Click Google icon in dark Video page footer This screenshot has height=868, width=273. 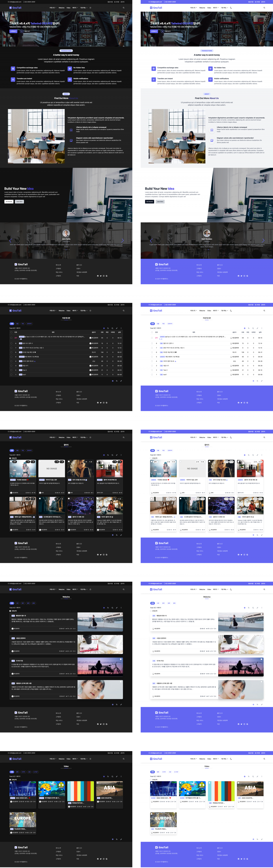(x=106, y=859)
